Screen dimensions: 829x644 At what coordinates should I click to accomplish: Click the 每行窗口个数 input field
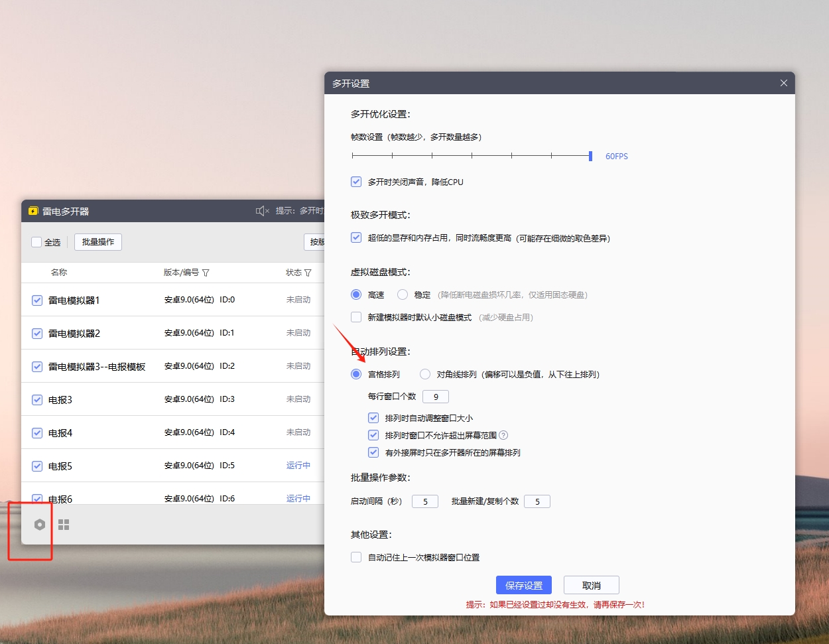pyautogui.click(x=436, y=397)
